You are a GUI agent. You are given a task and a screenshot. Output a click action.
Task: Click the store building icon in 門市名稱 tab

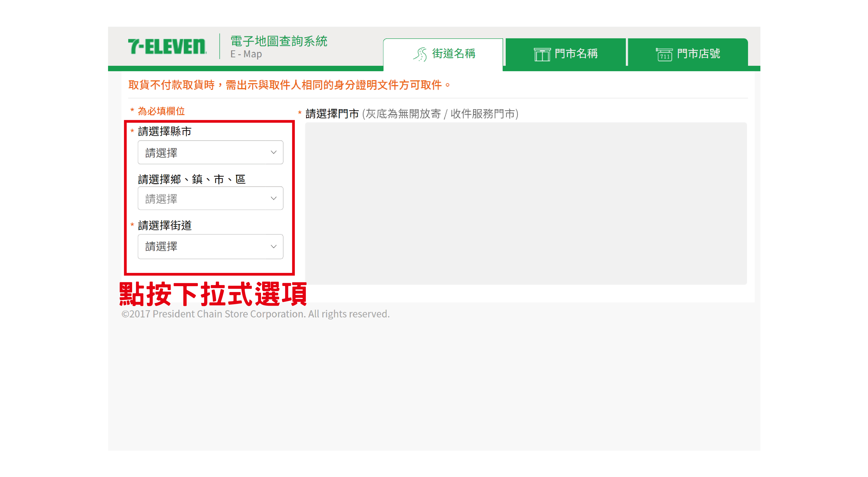542,54
